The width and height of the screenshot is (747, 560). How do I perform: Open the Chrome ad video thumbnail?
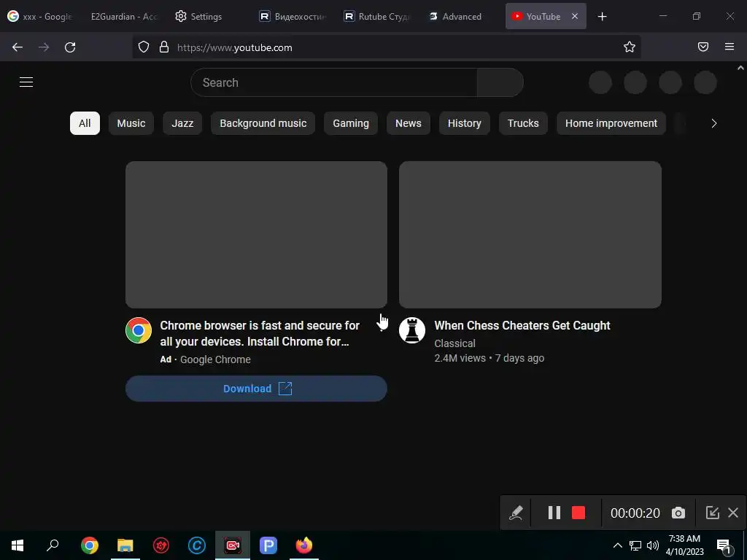coord(256,235)
